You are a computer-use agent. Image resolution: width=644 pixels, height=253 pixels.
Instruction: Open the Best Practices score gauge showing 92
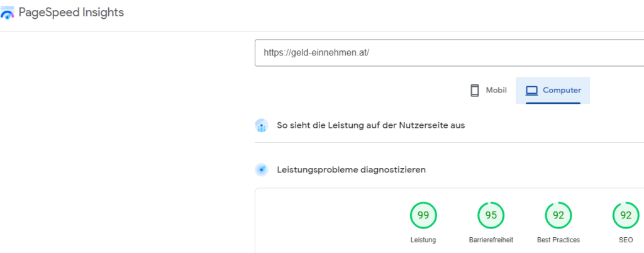(558, 215)
